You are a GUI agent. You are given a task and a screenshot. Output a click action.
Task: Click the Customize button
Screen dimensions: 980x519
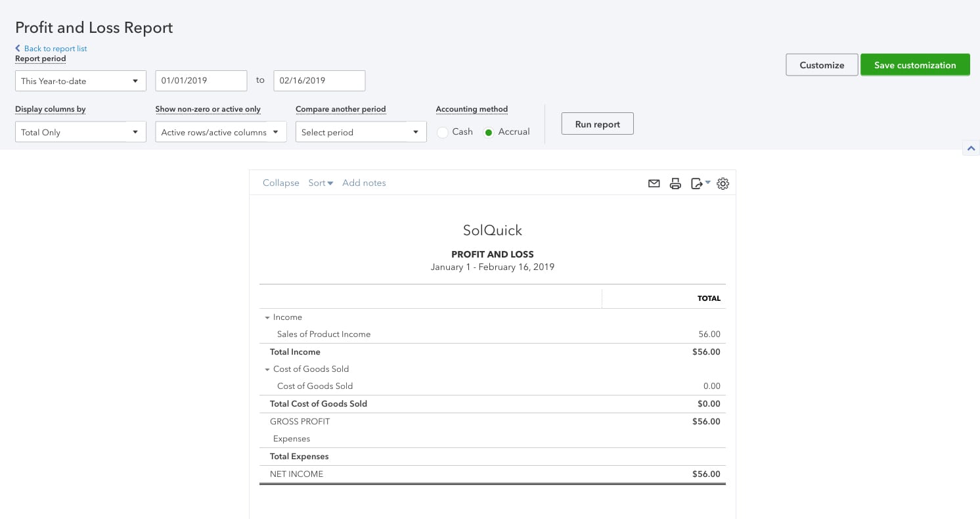coord(822,65)
